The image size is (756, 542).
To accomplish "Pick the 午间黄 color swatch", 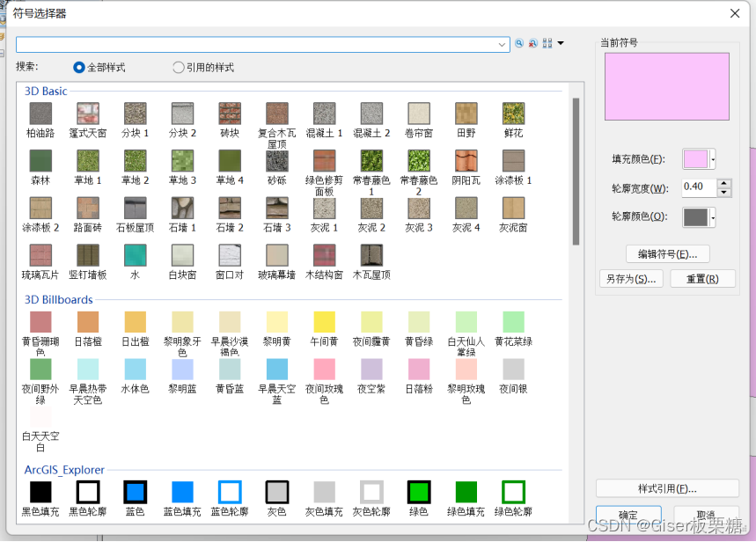I will pos(324,322).
